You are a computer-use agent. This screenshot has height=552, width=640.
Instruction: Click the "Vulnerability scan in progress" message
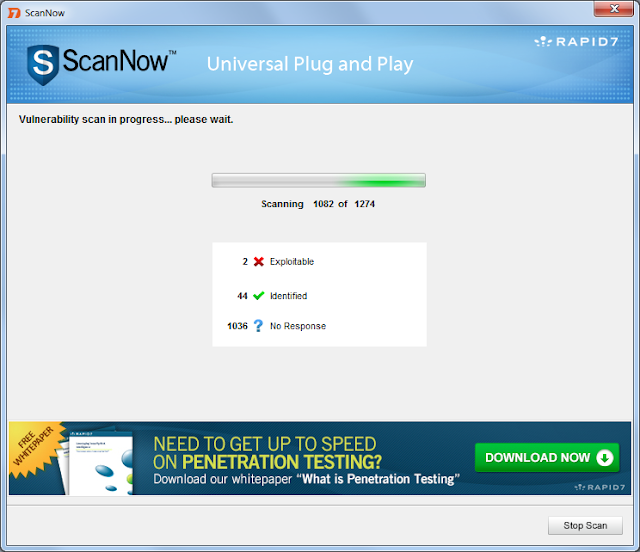[126, 120]
